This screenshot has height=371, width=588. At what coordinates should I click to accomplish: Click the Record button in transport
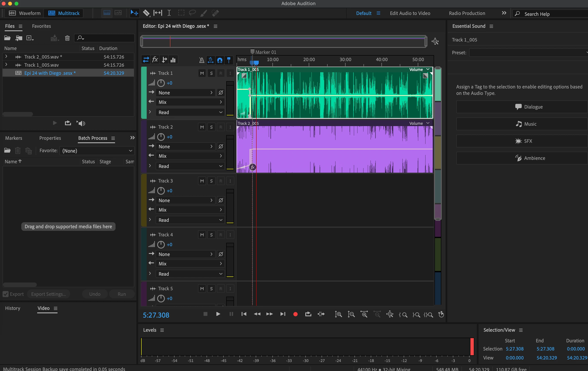295,314
